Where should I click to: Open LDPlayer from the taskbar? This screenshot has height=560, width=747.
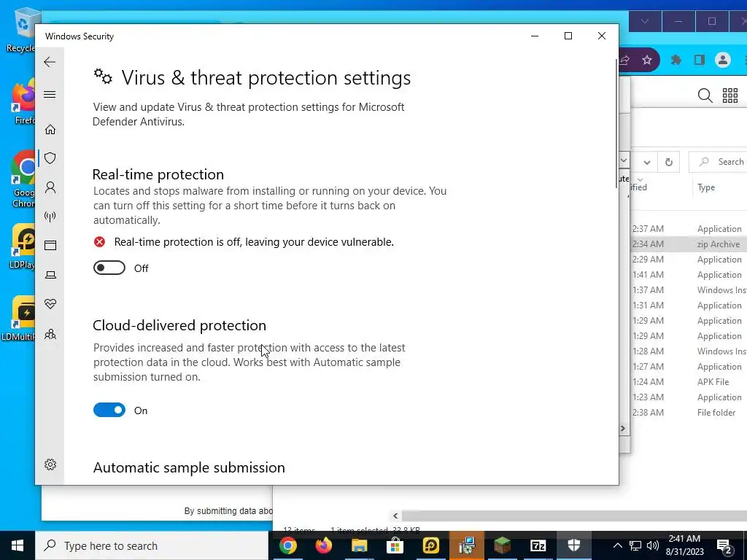(x=430, y=545)
